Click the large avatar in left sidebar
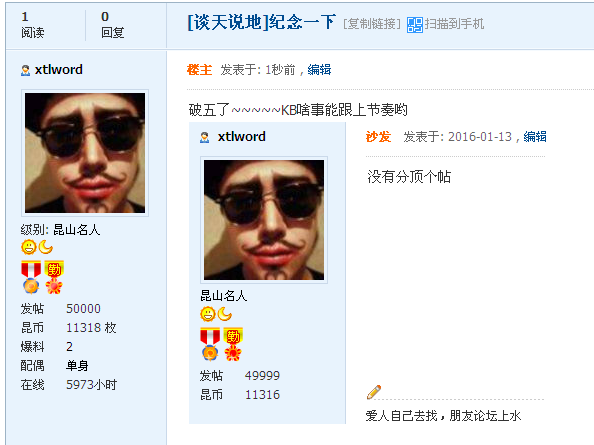Screen dimensions: 594x445 [85, 153]
